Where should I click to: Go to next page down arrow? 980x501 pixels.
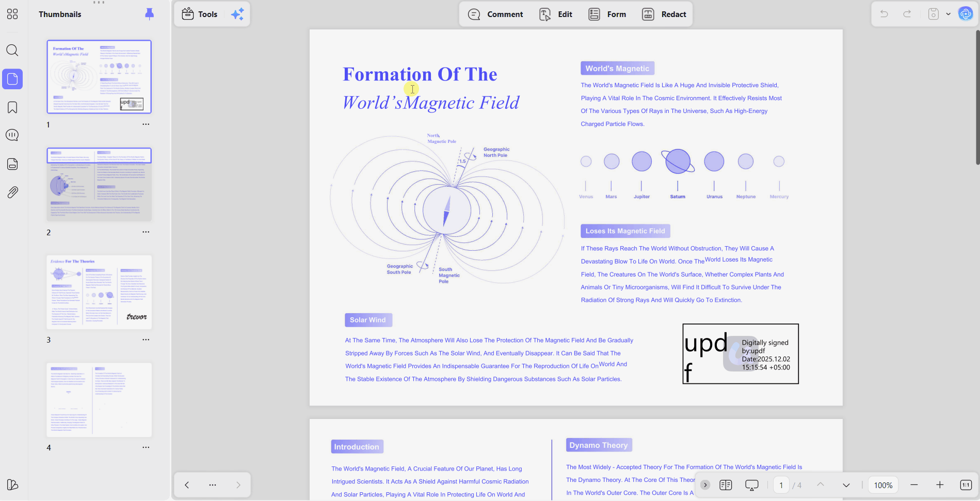pos(846,485)
